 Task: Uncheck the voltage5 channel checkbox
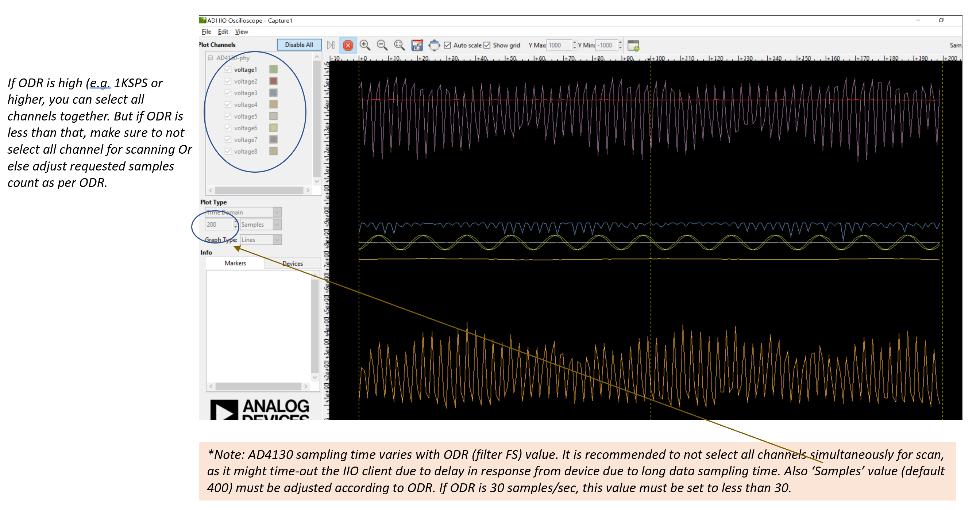tap(228, 116)
